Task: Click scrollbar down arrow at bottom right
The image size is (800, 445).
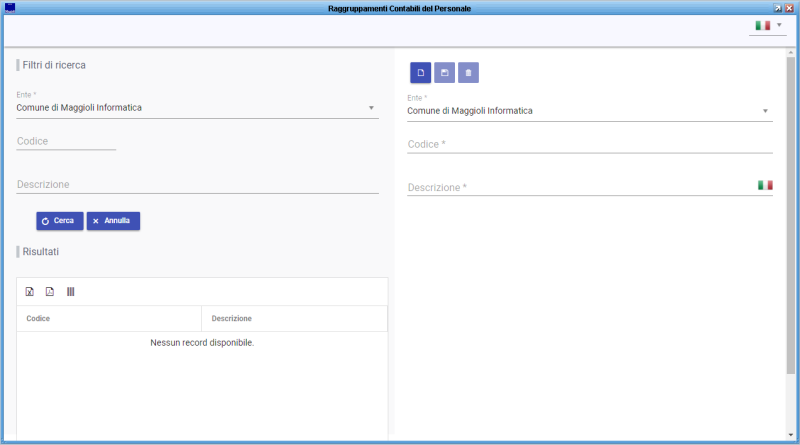Action: pos(790,435)
